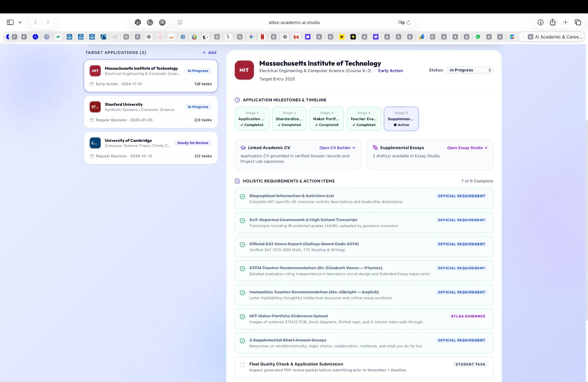Click the "Target Entry 2025" text
Screen dimensions: 588x382
(277, 79)
